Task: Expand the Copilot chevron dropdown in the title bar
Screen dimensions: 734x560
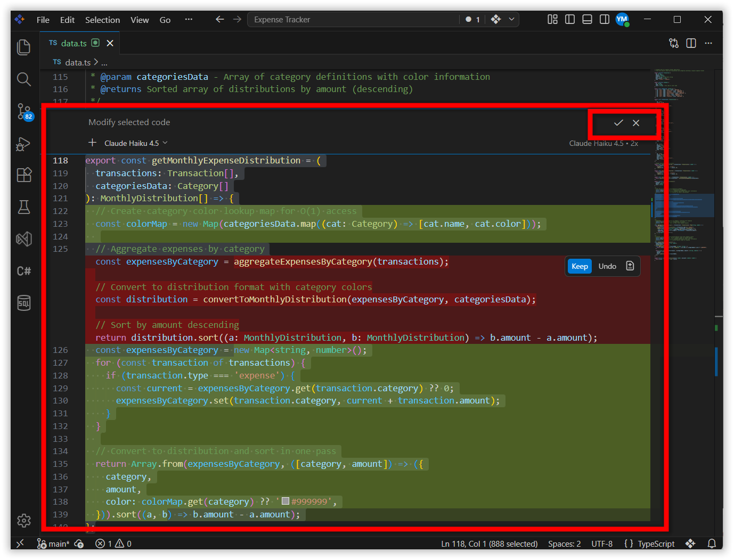Action: coord(511,20)
